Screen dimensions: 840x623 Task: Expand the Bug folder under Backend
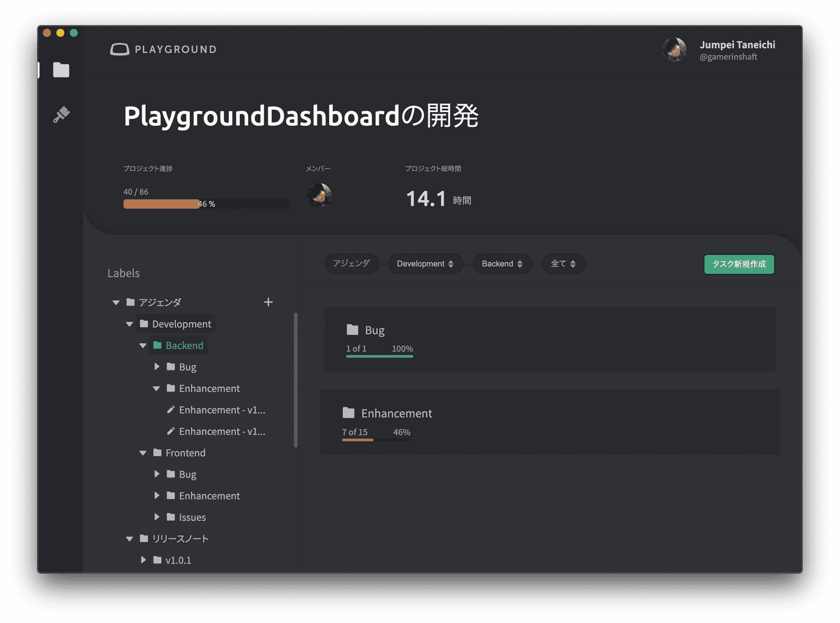[x=157, y=366]
